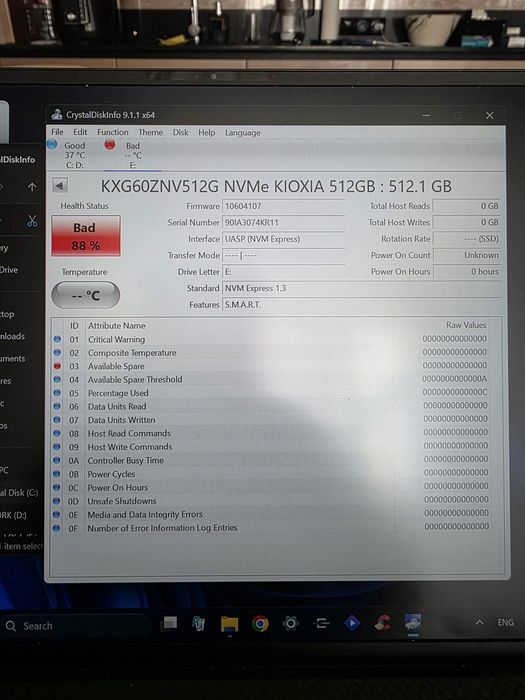Open the Help menu
The image size is (525, 700).
click(x=207, y=133)
